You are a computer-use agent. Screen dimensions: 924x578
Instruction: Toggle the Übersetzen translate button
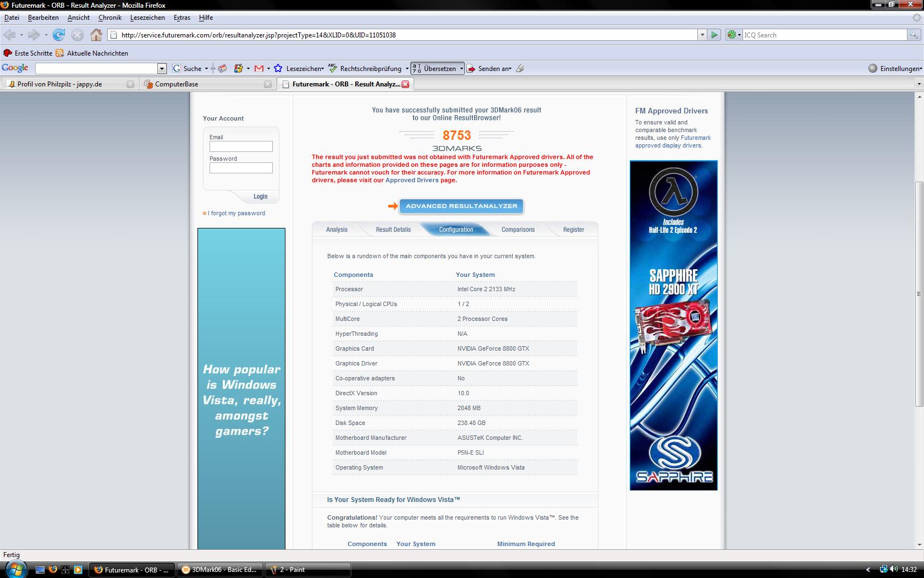point(435,68)
